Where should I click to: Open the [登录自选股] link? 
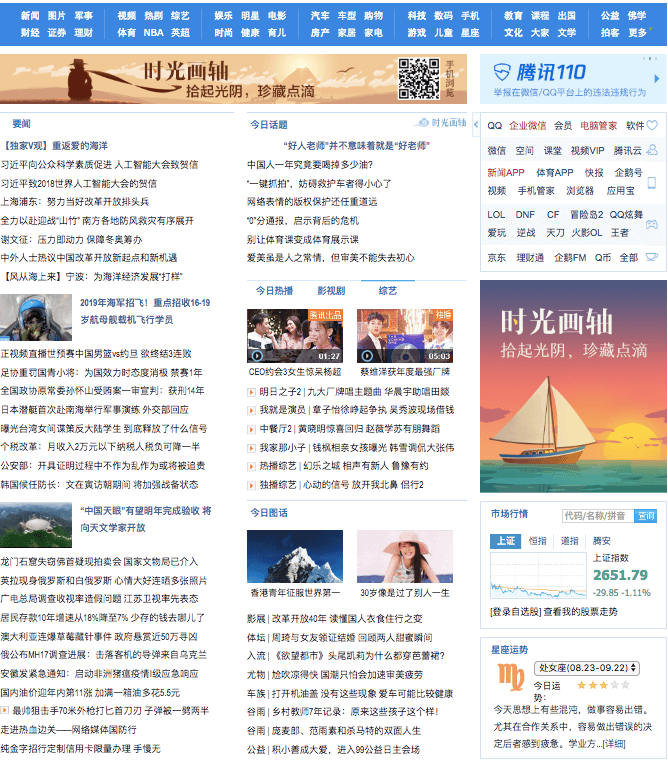(x=515, y=611)
